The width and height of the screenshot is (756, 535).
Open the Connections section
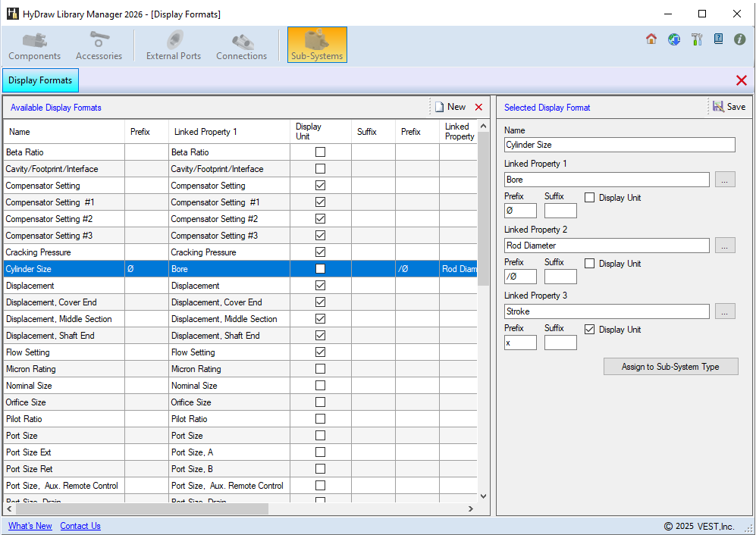point(241,45)
